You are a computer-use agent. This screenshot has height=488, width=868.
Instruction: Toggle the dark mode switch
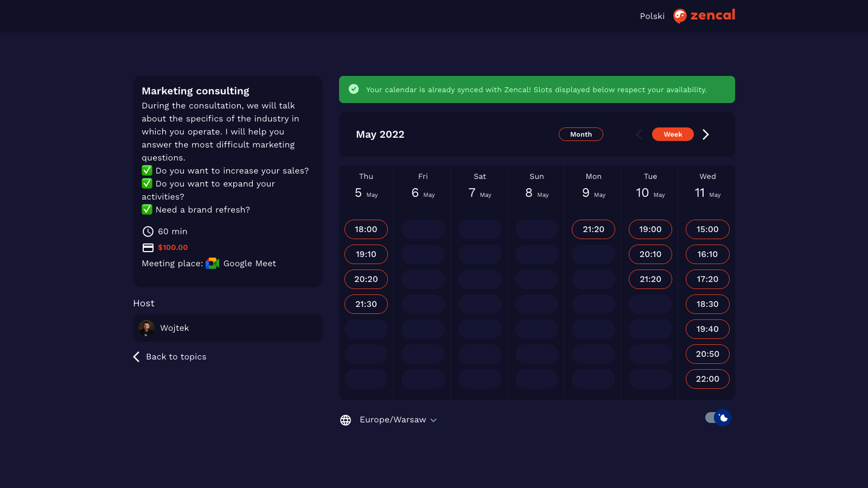718,418
